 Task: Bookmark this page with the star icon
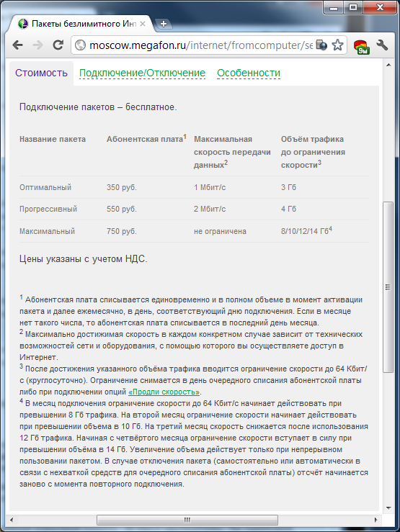coord(337,45)
